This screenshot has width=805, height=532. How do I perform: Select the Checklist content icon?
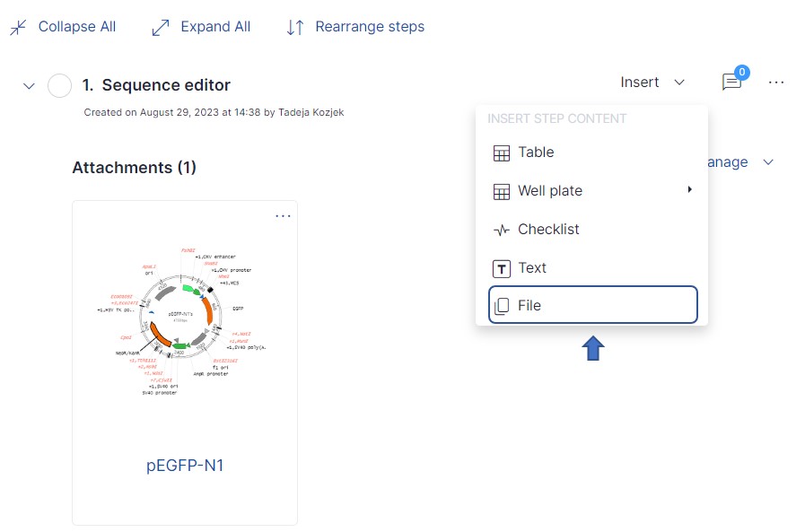click(x=500, y=229)
